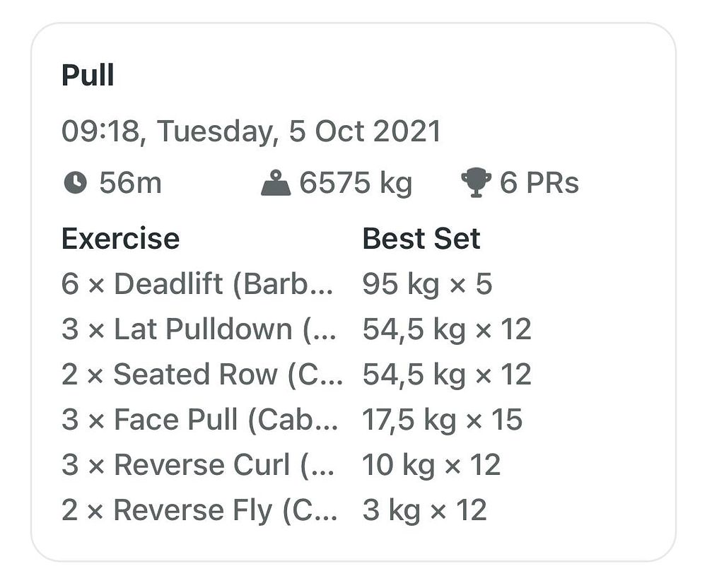This screenshot has width=707, height=588.
Task: Click the Best Set column header
Action: coord(421,239)
